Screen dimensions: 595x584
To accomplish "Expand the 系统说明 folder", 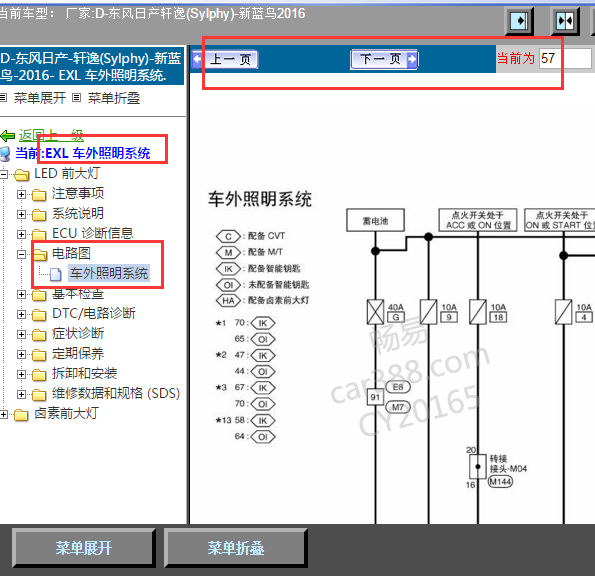I will click(21, 214).
